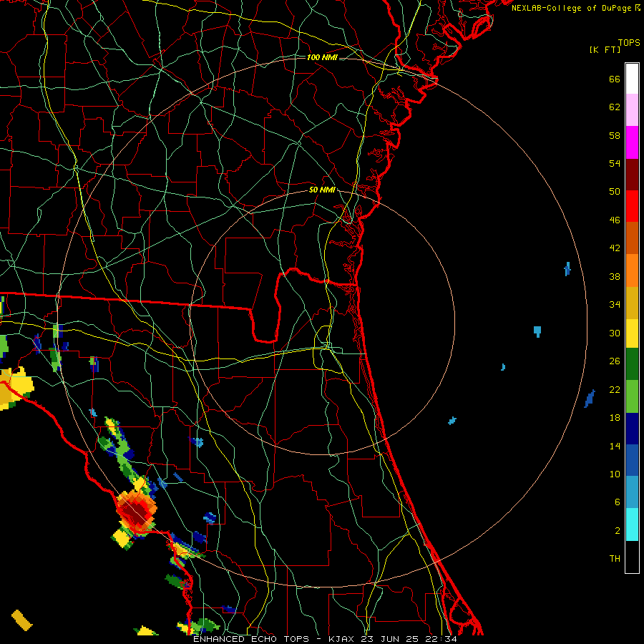Click the legend value label '30'
644x644 pixels.
615,333
